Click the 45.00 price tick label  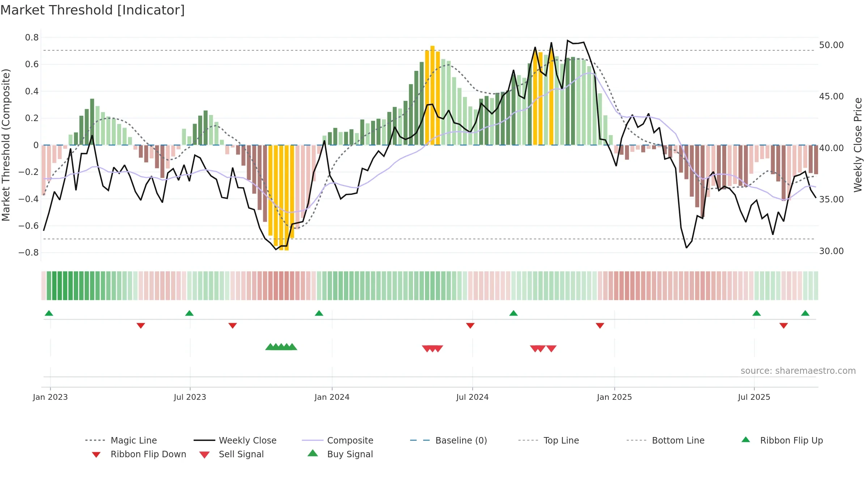point(831,97)
